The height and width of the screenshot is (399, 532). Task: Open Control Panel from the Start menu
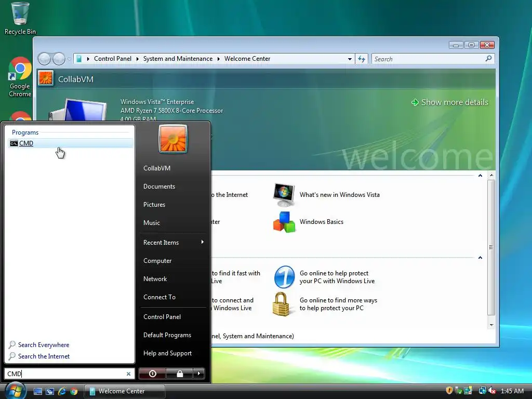[x=162, y=316]
